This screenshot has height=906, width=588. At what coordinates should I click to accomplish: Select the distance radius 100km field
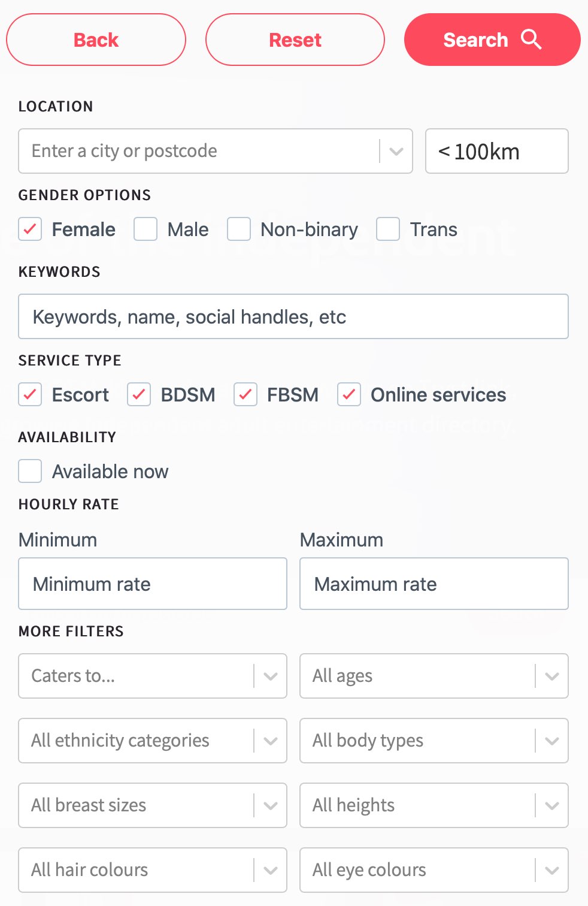click(497, 151)
